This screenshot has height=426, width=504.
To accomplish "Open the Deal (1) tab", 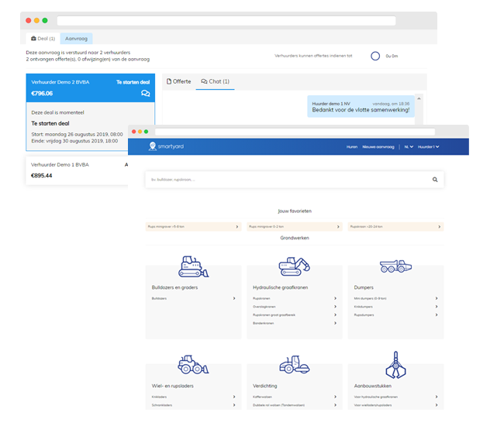I will (x=43, y=39).
